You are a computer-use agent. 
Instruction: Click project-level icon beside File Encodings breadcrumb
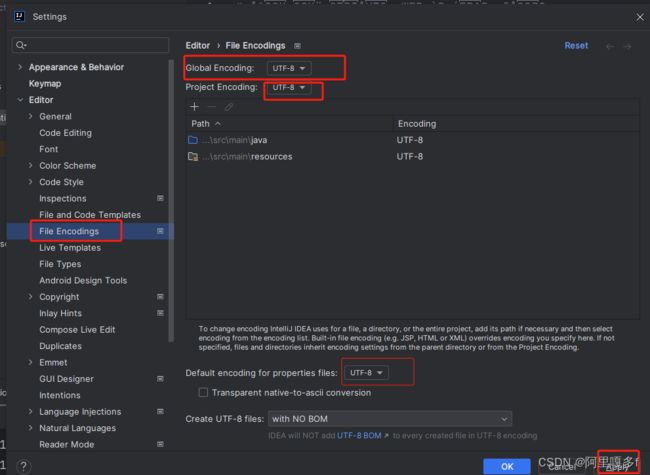pos(297,46)
